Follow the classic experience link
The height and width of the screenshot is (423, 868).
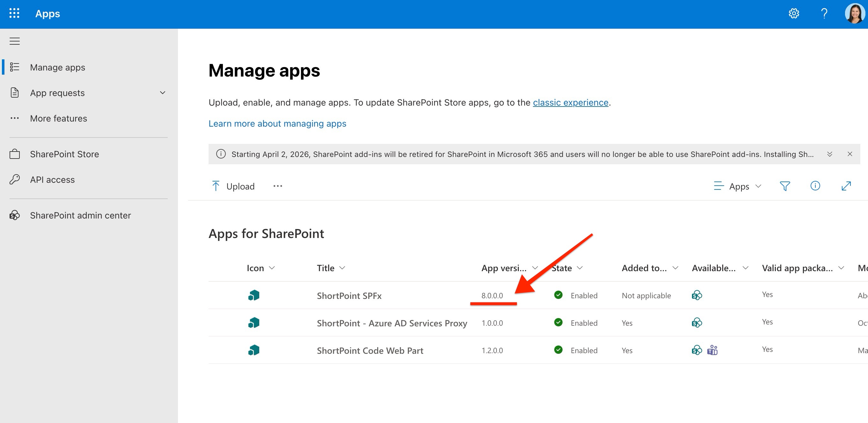point(570,102)
